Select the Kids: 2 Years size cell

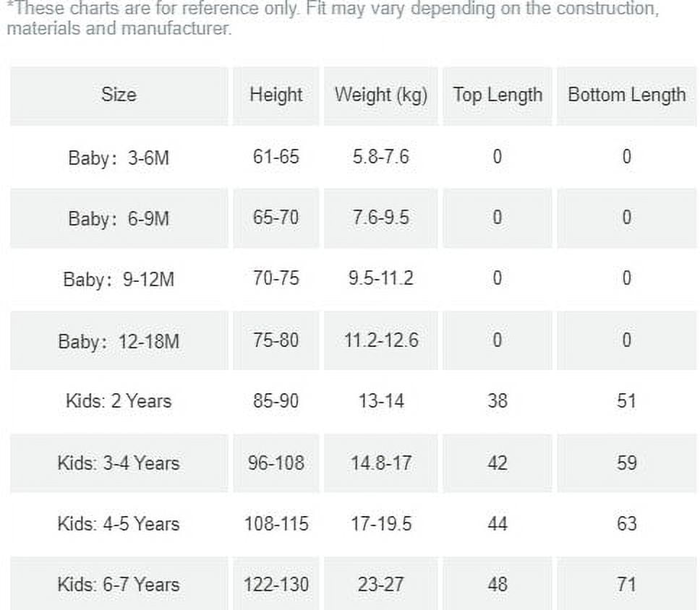tap(119, 401)
